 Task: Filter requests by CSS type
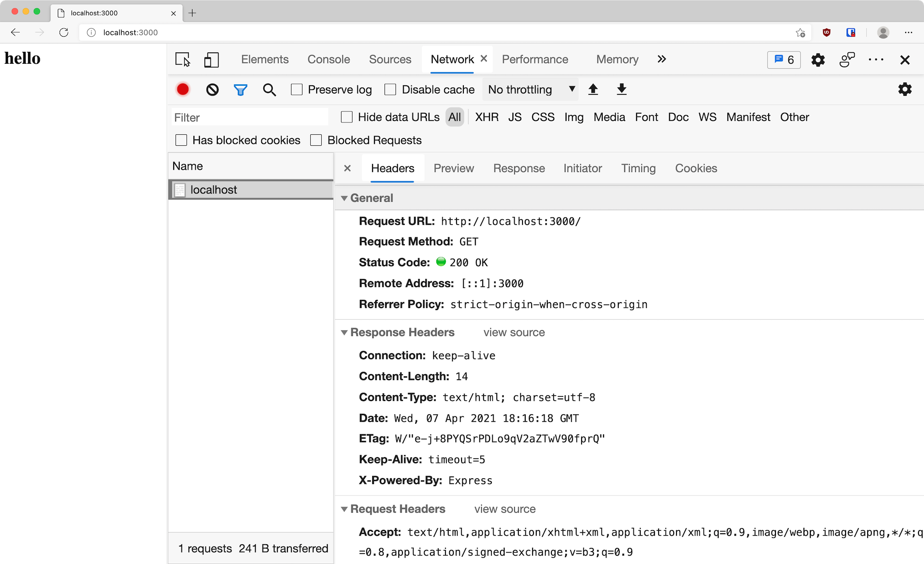pos(543,117)
